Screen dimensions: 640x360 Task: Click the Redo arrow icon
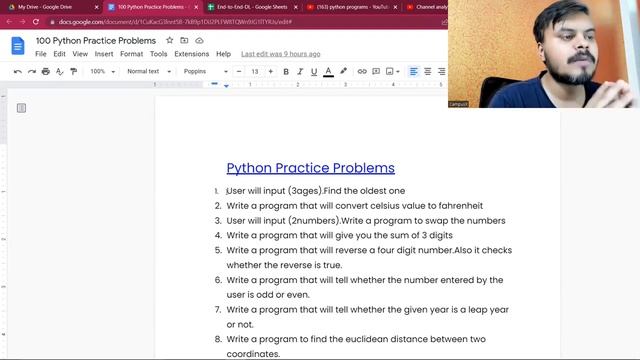pyautogui.click(x=31, y=71)
